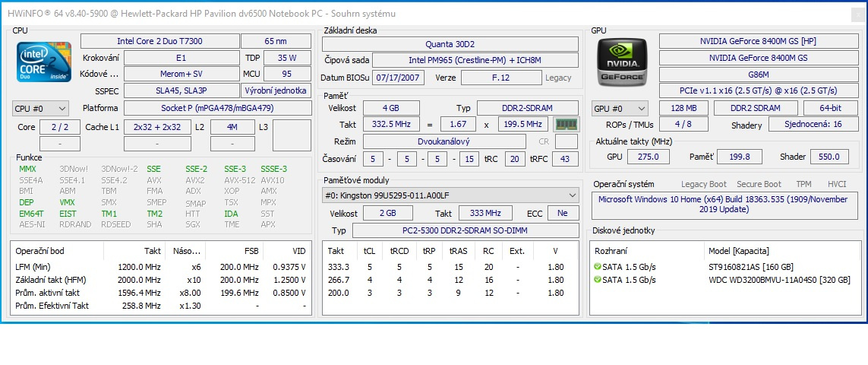Click the G86M GPU codename field

click(x=758, y=75)
